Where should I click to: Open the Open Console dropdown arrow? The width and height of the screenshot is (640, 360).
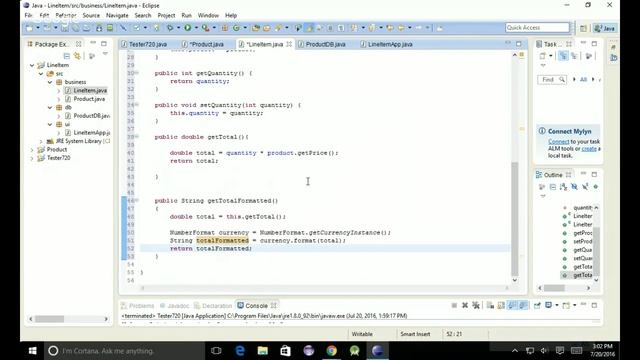(x=575, y=305)
